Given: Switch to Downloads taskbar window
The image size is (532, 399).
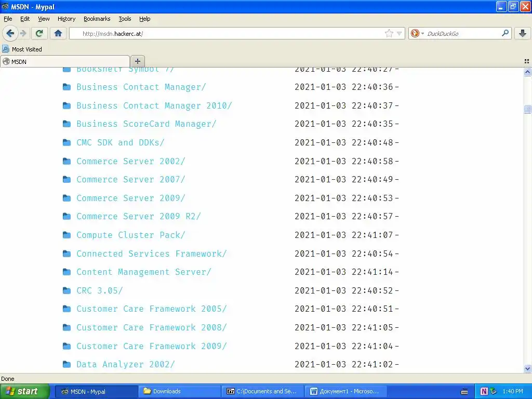Looking at the screenshot, I should click(179, 391).
